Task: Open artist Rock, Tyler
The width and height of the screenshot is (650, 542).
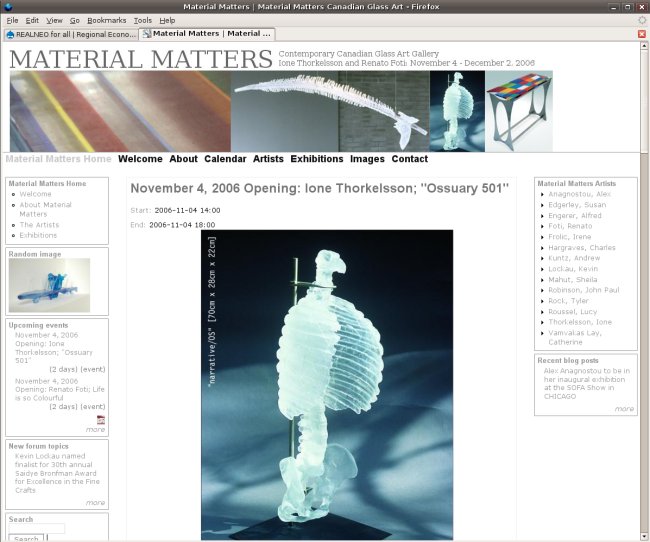Action: point(568,301)
